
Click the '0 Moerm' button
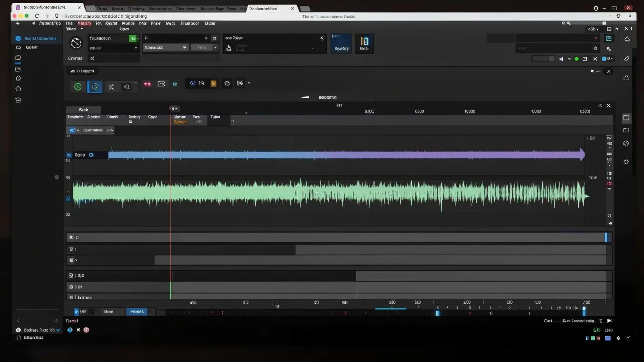[x=83, y=71]
